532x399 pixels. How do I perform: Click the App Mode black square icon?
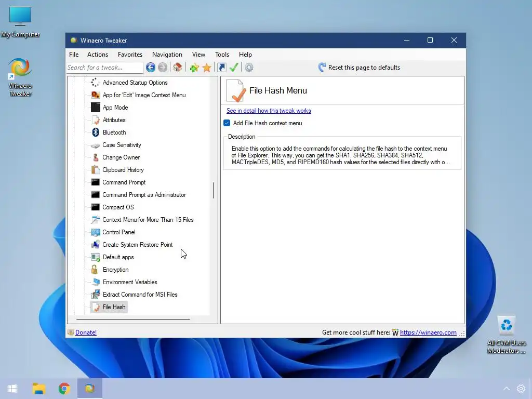point(96,107)
